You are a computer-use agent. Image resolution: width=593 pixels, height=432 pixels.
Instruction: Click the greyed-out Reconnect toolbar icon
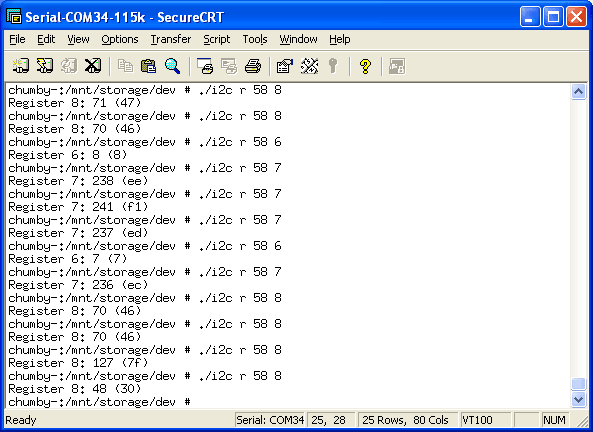tap(69, 66)
